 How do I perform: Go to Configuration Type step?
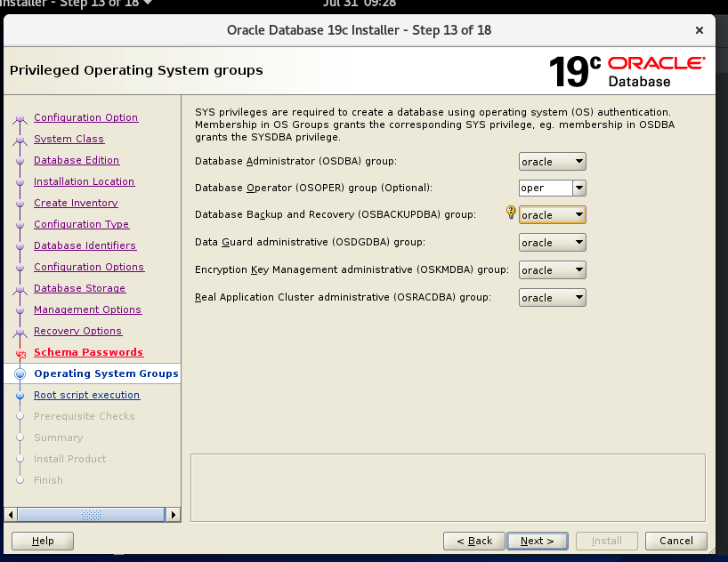pos(81,224)
